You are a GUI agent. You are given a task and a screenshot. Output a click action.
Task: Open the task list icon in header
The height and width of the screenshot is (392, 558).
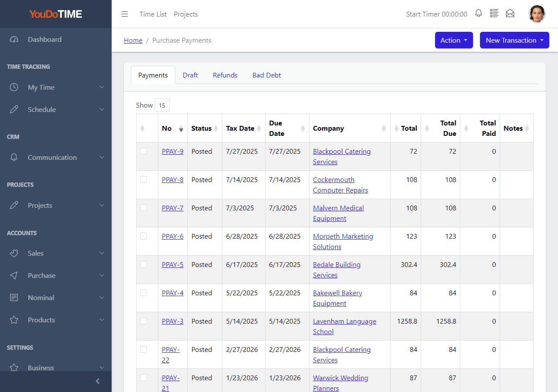pos(494,14)
